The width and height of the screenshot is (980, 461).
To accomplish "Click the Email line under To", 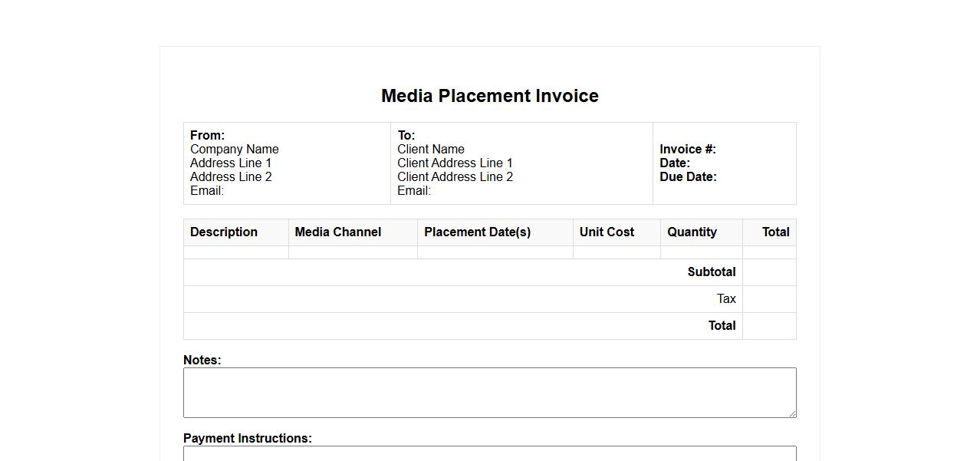I will pos(414,191).
